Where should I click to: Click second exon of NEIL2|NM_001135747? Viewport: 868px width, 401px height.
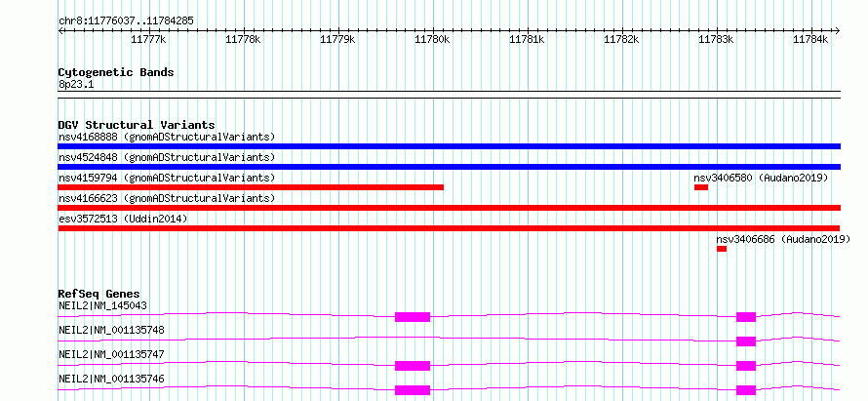[x=746, y=366]
